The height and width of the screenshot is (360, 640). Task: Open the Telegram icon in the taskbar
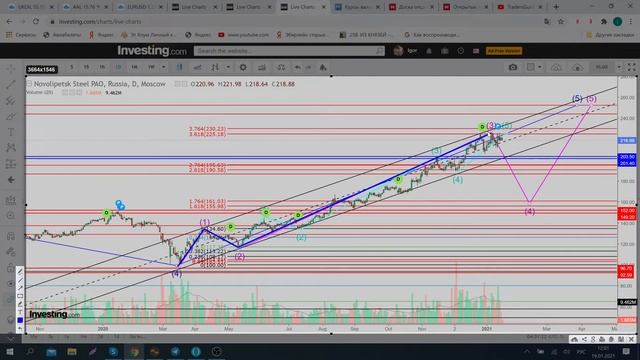point(175,351)
